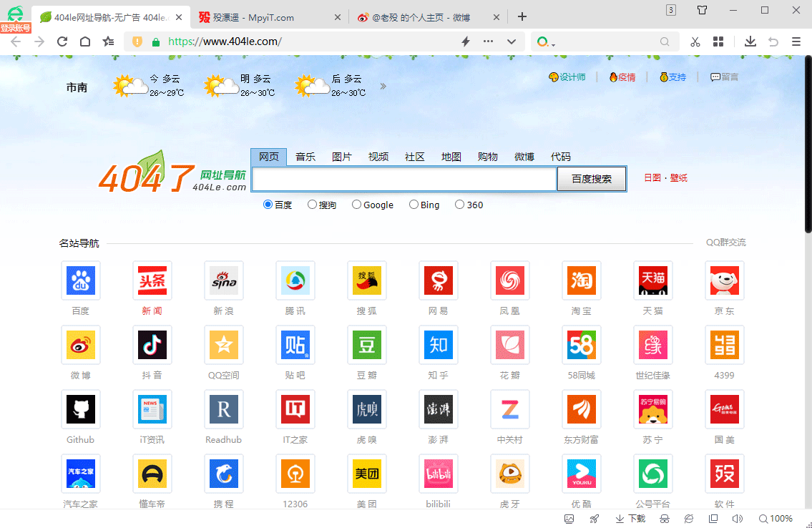Open the bilibili site icon

438,473
